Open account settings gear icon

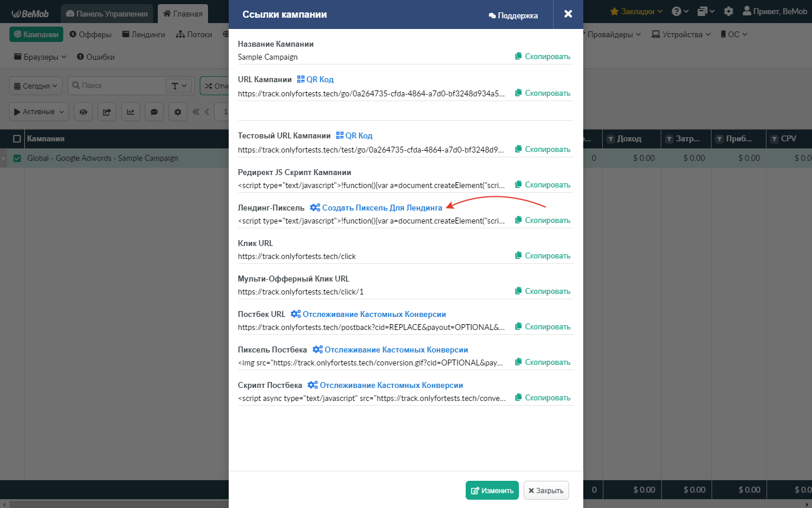(x=729, y=11)
